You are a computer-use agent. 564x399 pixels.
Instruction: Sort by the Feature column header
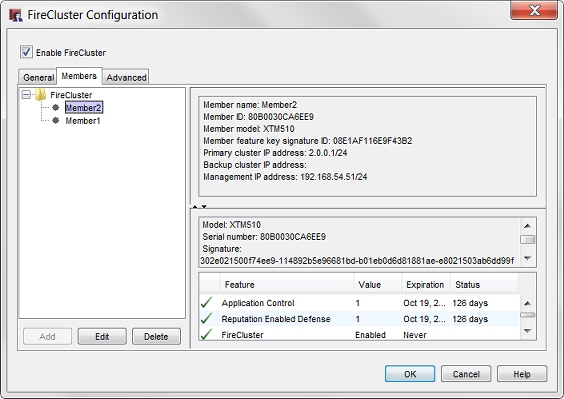(x=287, y=285)
